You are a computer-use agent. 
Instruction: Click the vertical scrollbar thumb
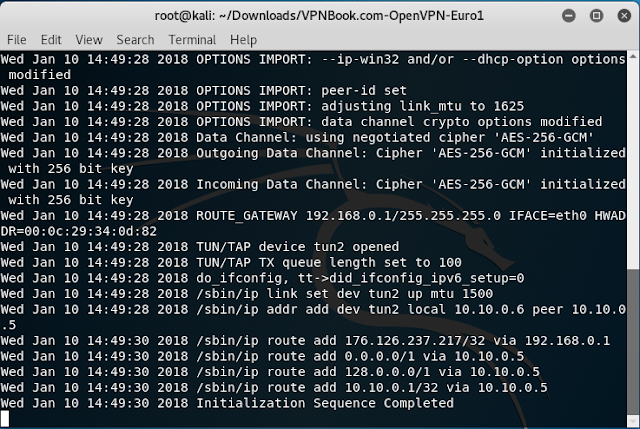pyautogui.click(x=633, y=342)
